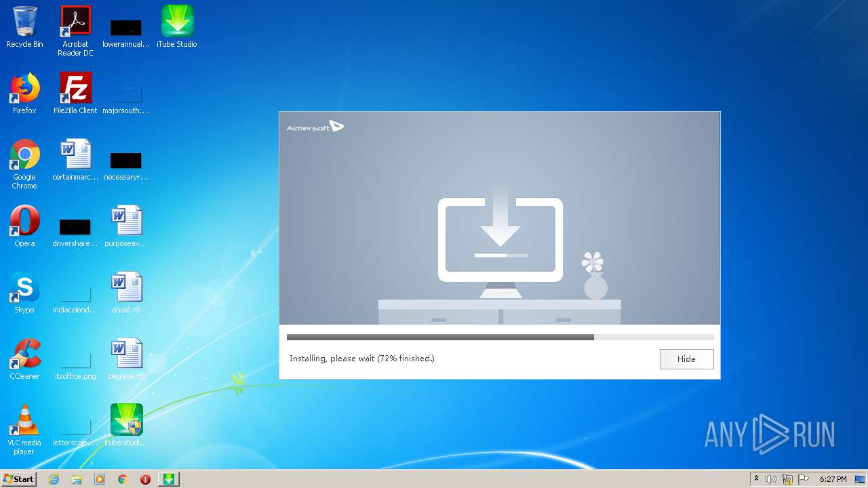Switch to iTube installer taskbar item
868x488 pixels.
[x=169, y=479]
